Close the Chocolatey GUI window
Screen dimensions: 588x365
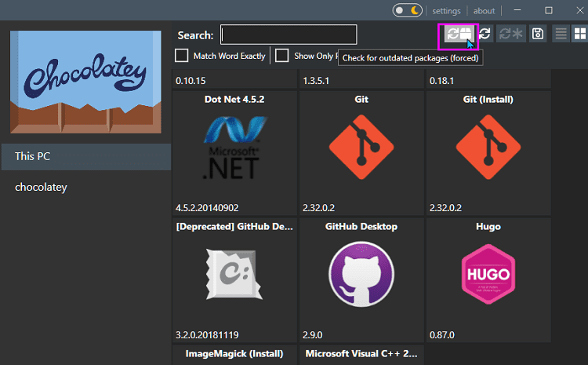(x=579, y=10)
